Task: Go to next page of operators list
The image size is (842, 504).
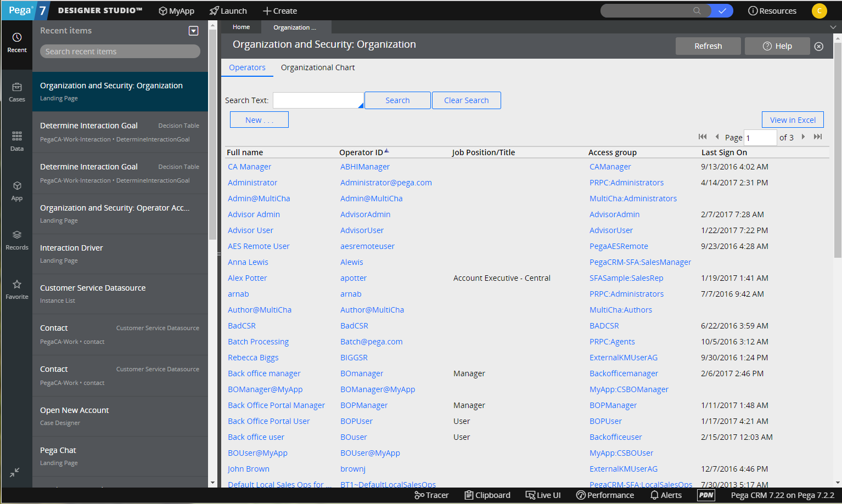Action: 803,137
